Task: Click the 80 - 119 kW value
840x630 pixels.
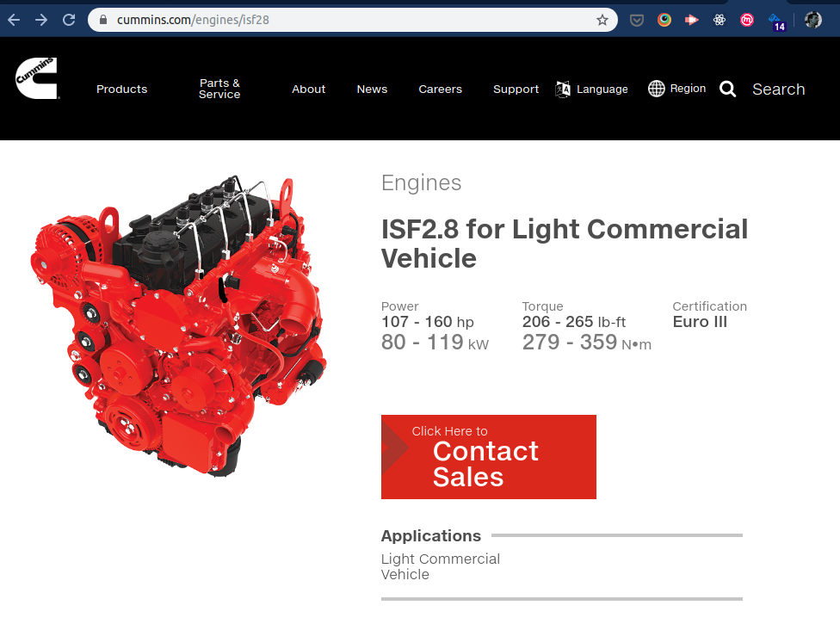Action: tap(435, 343)
